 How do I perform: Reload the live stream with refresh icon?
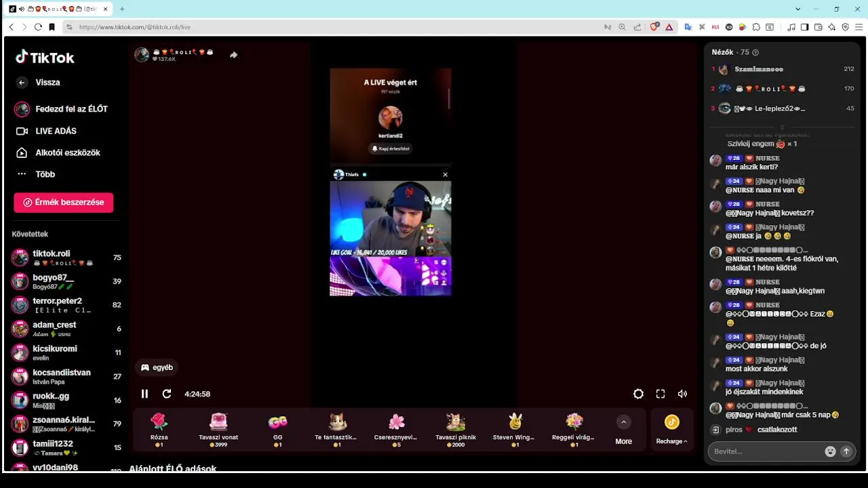(167, 394)
